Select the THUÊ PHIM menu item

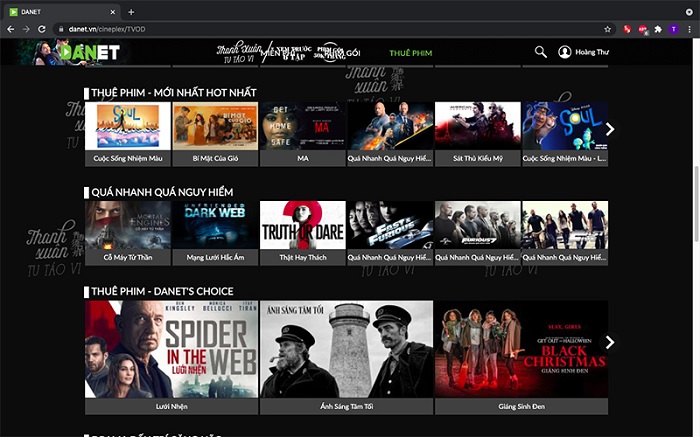pyautogui.click(x=410, y=52)
